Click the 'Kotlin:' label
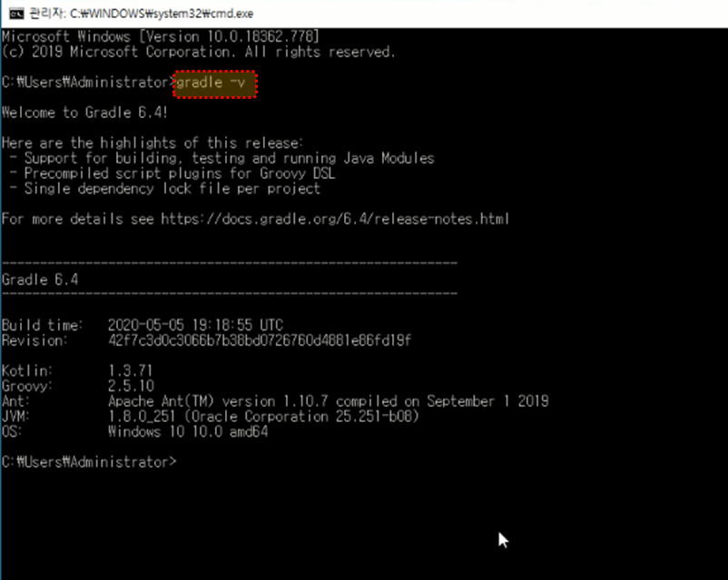This screenshot has width=728, height=580. 27,370
